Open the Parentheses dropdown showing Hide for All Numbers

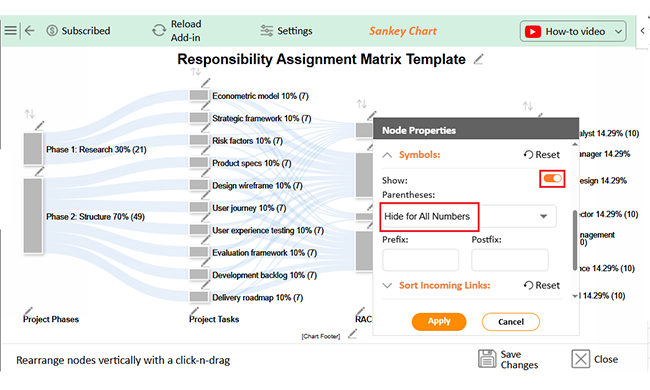(x=469, y=216)
